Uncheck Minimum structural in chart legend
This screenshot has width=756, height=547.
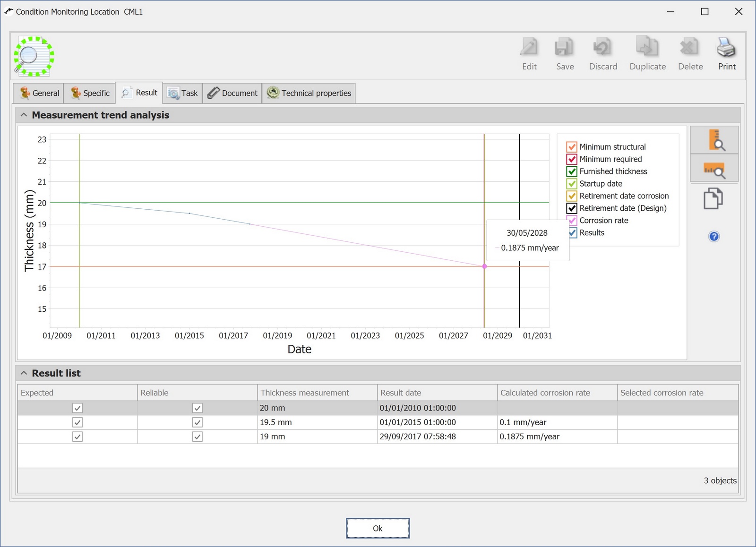click(572, 147)
